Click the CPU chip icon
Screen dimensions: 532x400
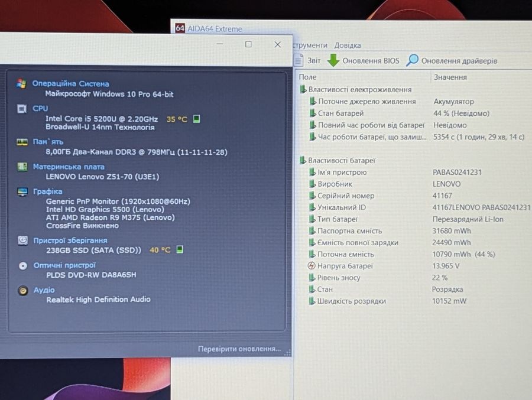[x=22, y=109]
